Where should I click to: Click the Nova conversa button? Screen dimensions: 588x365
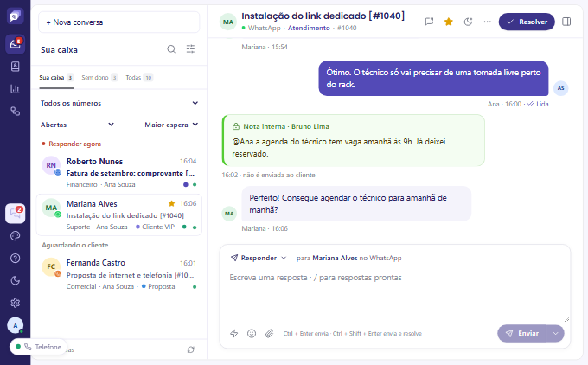coord(118,22)
